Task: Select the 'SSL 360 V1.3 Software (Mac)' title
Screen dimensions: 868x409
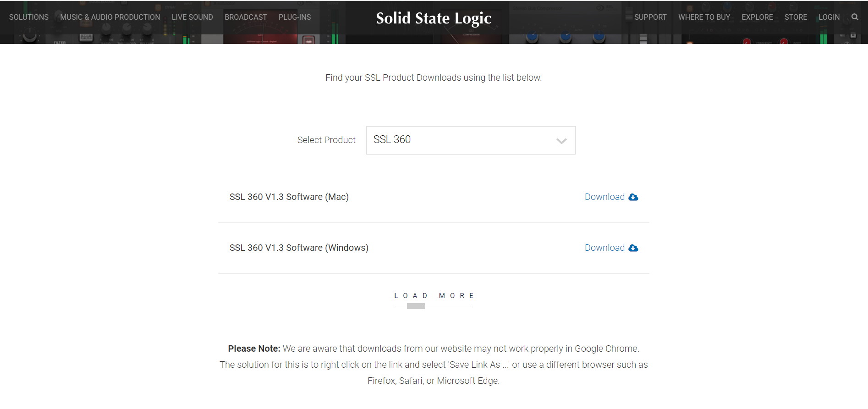Action: tap(289, 197)
